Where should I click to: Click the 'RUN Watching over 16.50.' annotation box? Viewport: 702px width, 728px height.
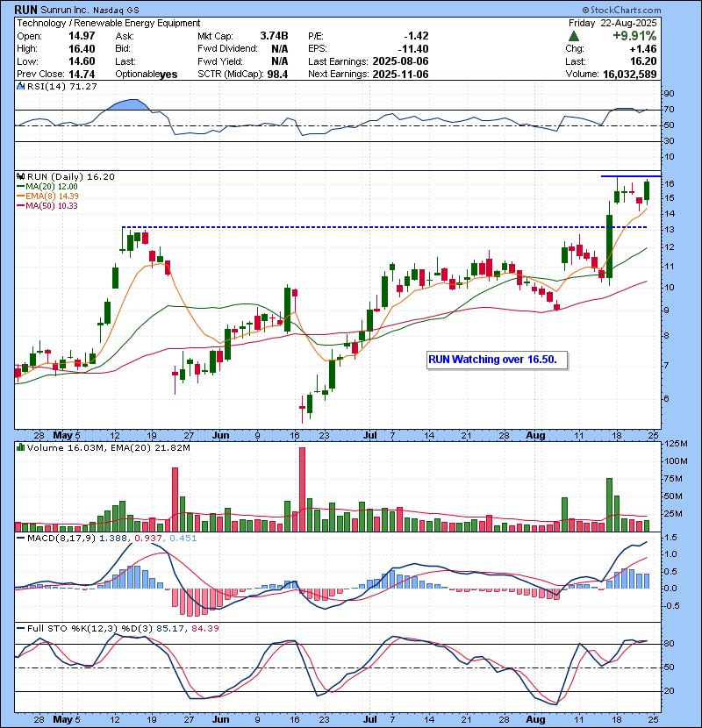point(498,360)
